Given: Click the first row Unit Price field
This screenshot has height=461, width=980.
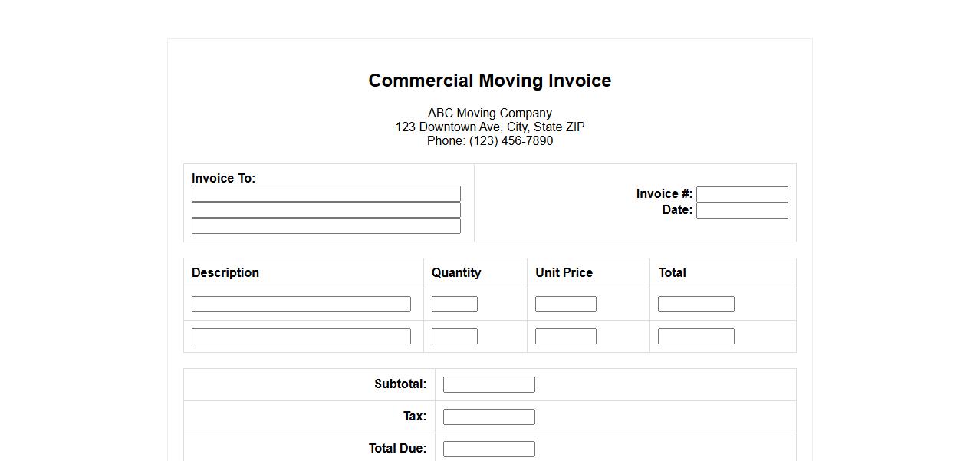Looking at the screenshot, I should coord(565,305).
